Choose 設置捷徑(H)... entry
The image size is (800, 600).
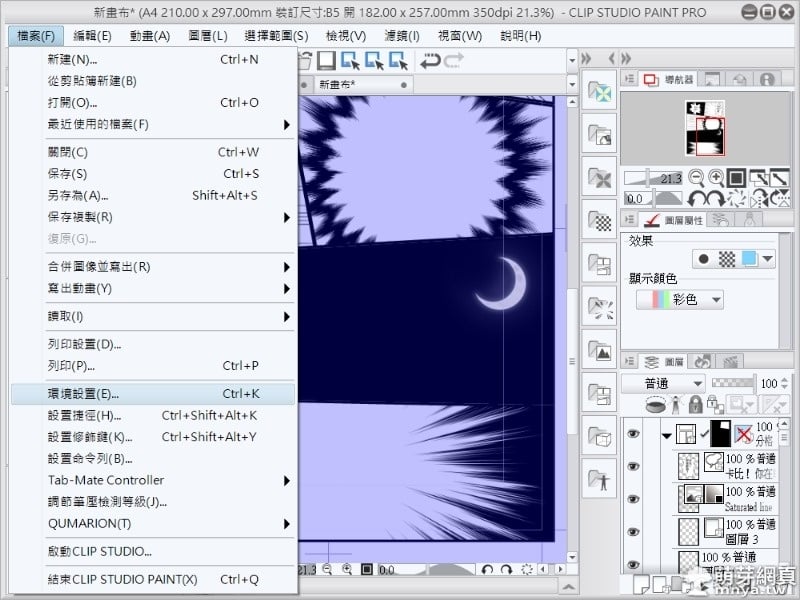click(153, 416)
